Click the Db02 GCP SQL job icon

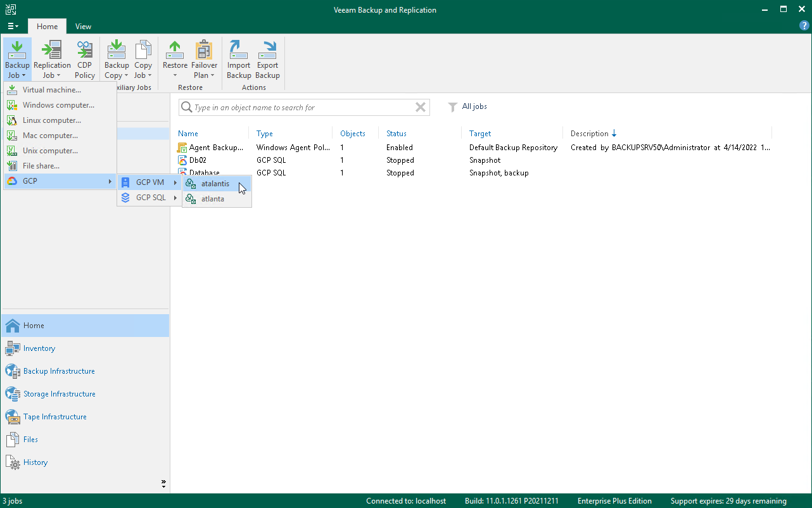(x=182, y=160)
